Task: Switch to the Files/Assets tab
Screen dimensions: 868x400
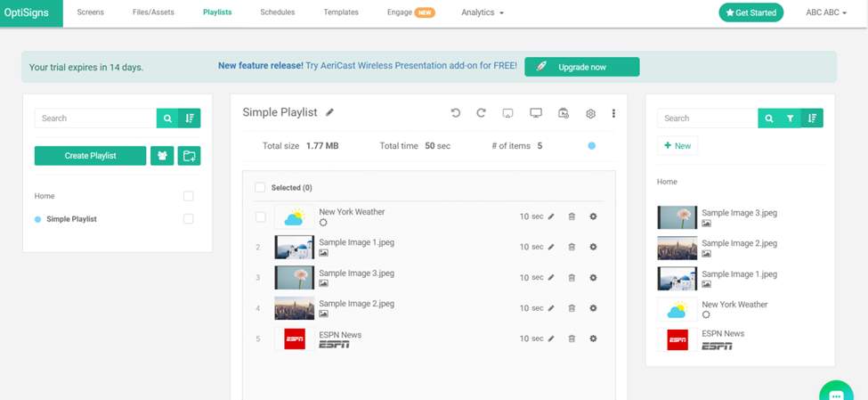Action: point(153,12)
